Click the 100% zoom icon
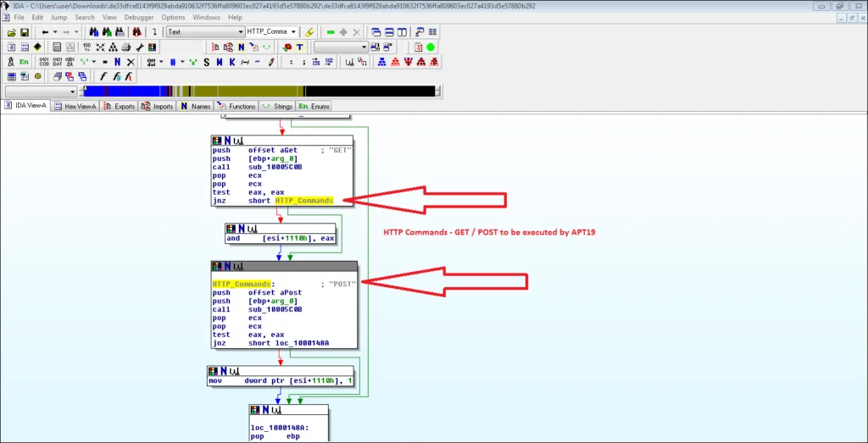Image resolution: width=868 pixels, height=443 pixels. [x=87, y=47]
